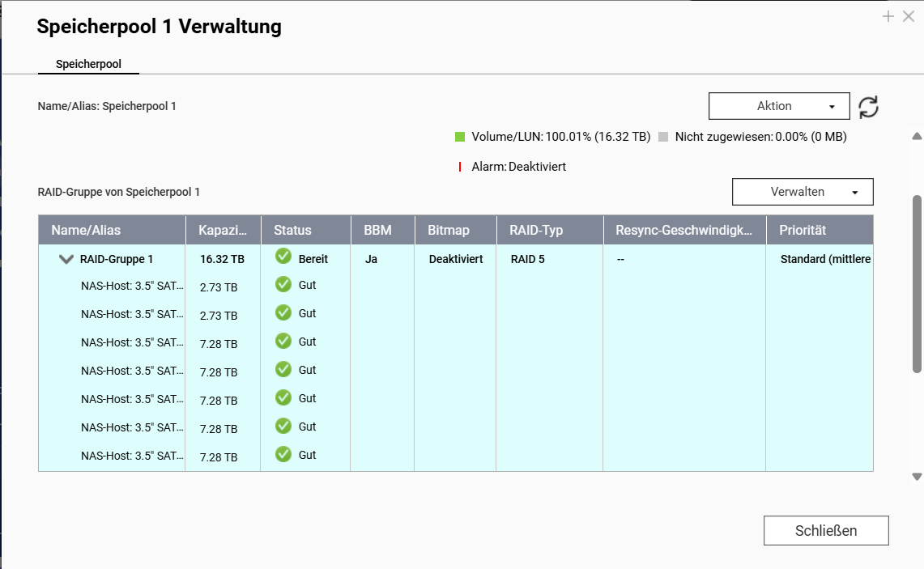
Task: Click the Schließen button
Action: pyautogui.click(x=825, y=531)
